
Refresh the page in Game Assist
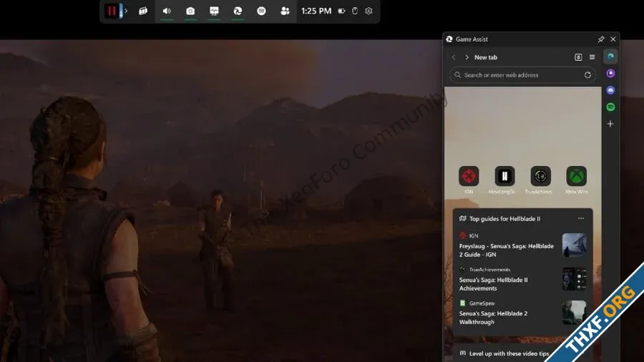coord(587,75)
